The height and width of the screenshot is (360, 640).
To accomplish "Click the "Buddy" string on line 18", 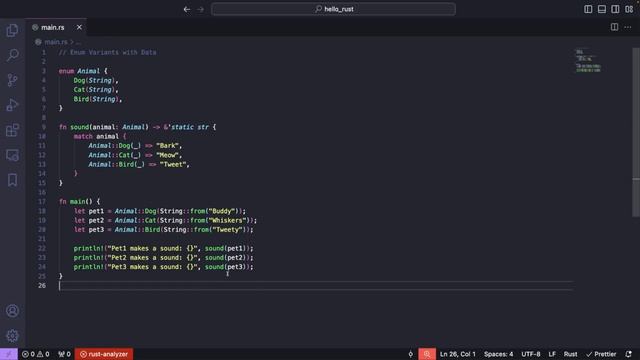I will pyautogui.click(x=222, y=211).
